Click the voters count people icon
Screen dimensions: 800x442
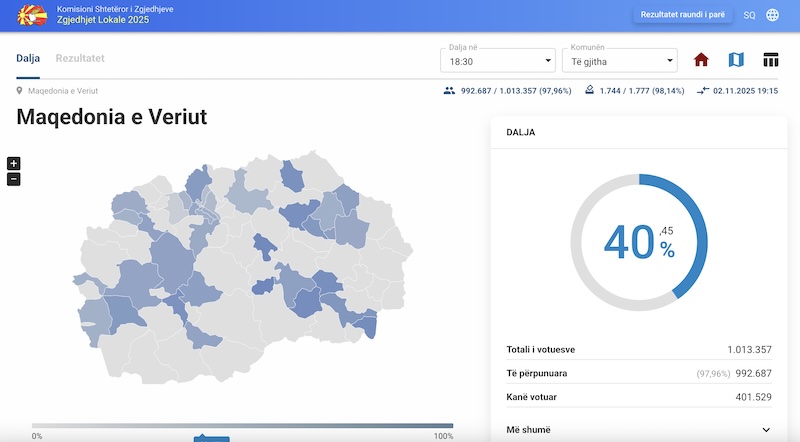[x=450, y=90]
